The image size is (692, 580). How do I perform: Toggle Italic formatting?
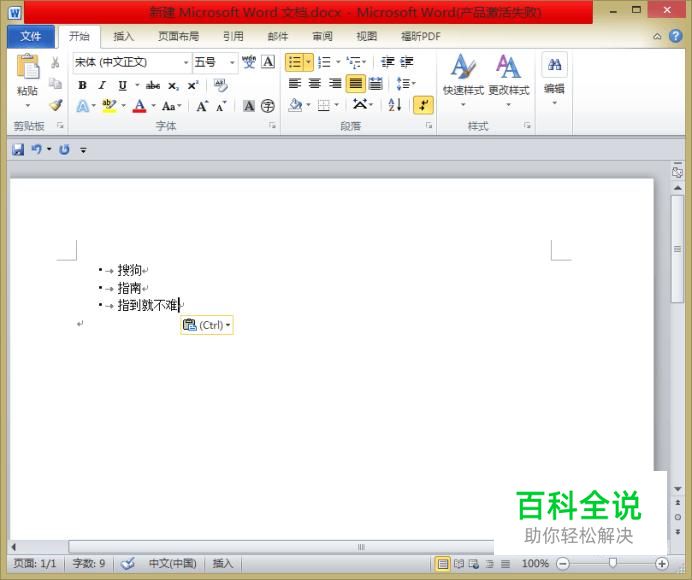pos(102,85)
